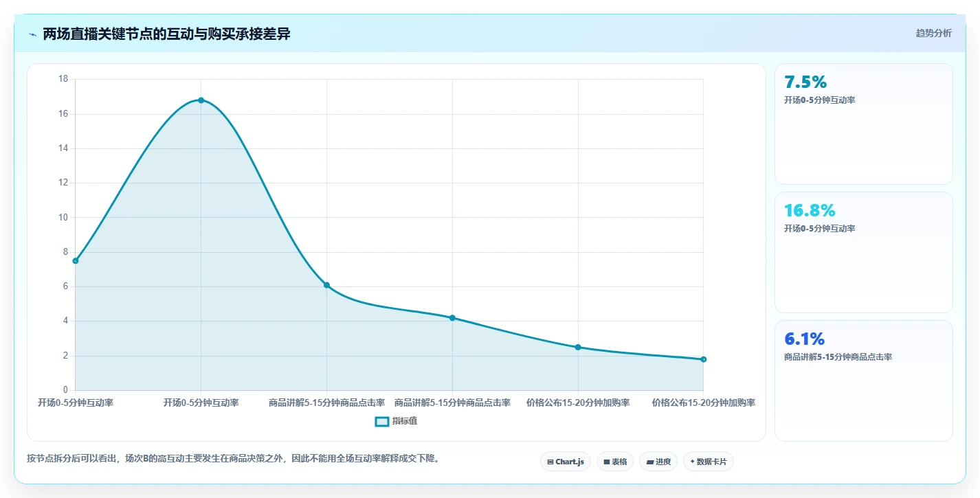980x498 pixels.
Task: Click the chart data point at 2.5
Action: [x=578, y=348]
